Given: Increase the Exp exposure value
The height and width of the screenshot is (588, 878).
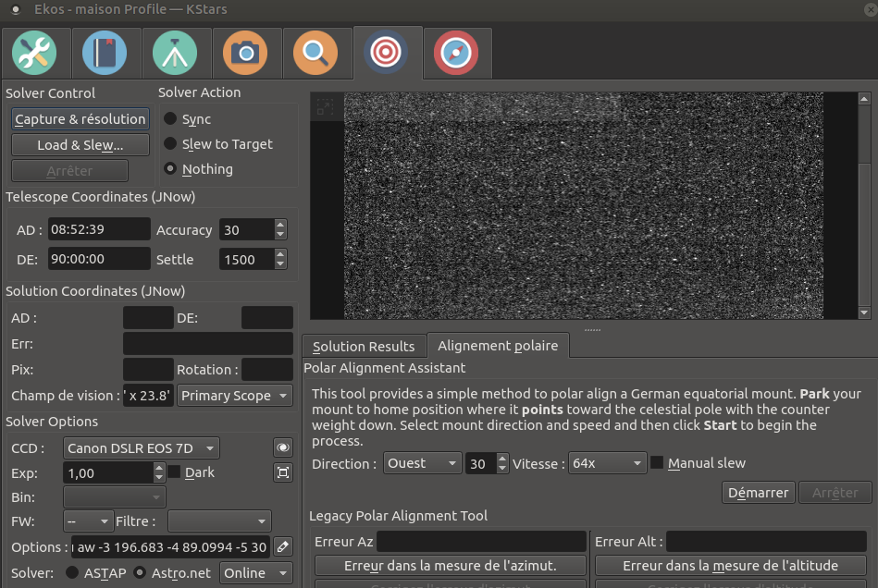Looking at the screenshot, I should [x=159, y=469].
